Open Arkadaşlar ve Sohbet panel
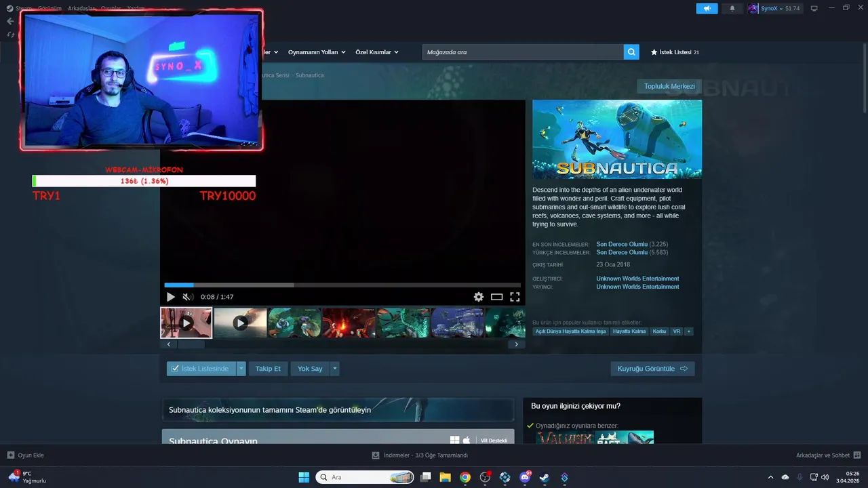This screenshot has height=488, width=868. (x=829, y=455)
